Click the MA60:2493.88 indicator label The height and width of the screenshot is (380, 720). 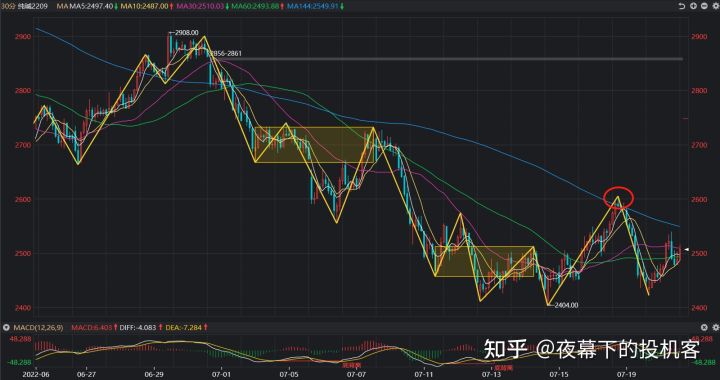pyautogui.click(x=255, y=6)
